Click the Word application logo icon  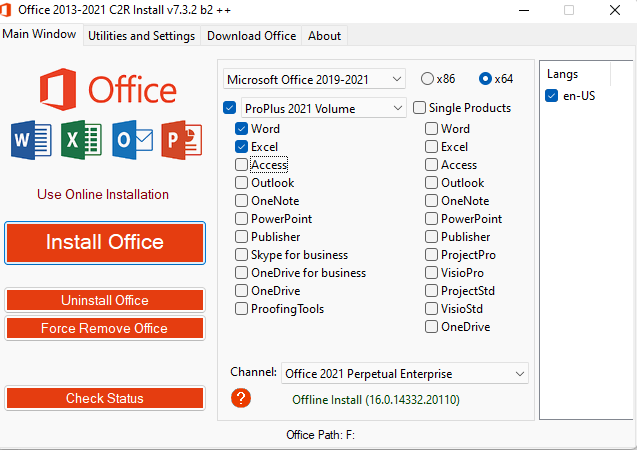pos(31,140)
